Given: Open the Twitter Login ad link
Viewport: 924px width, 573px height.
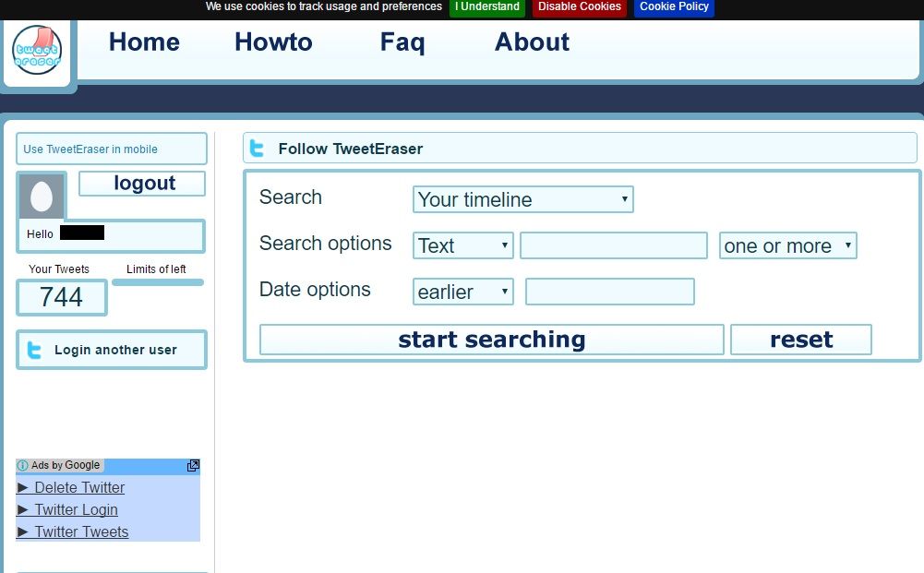Looking at the screenshot, I should 76,509.
